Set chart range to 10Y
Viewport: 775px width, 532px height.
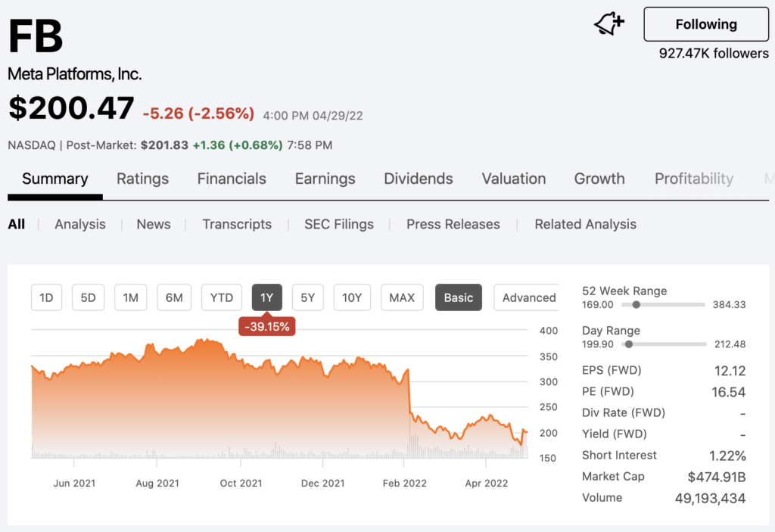point(352,297)
